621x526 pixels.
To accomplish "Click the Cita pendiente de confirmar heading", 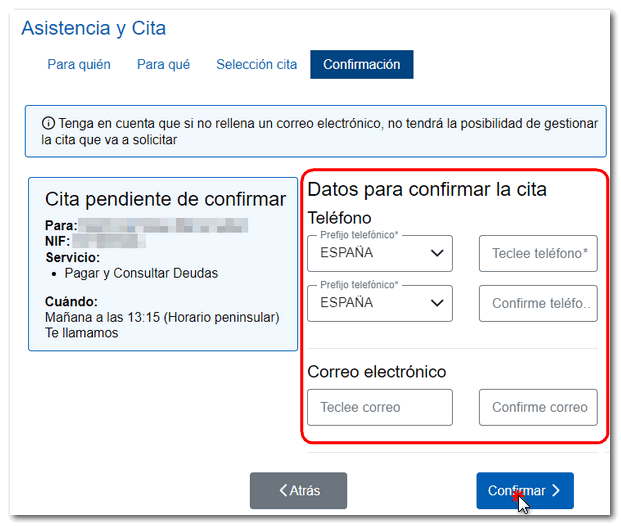I will 165,199.
